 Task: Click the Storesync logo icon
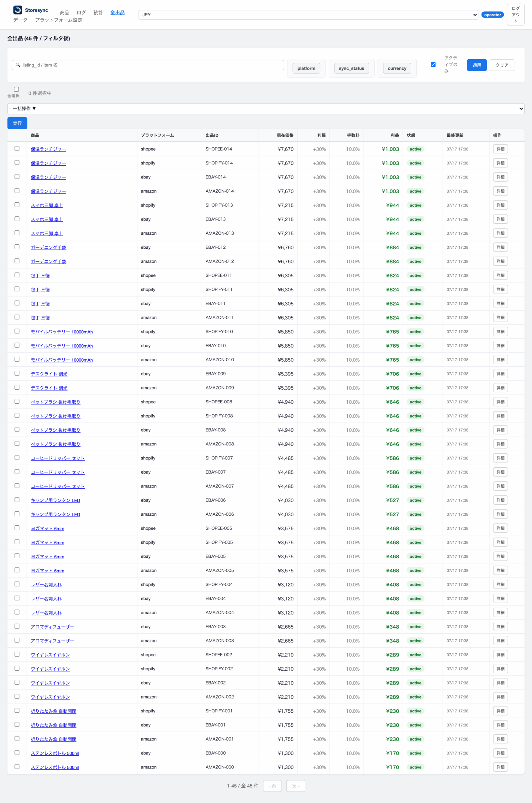pyautogui.click(x=18, y=10)
